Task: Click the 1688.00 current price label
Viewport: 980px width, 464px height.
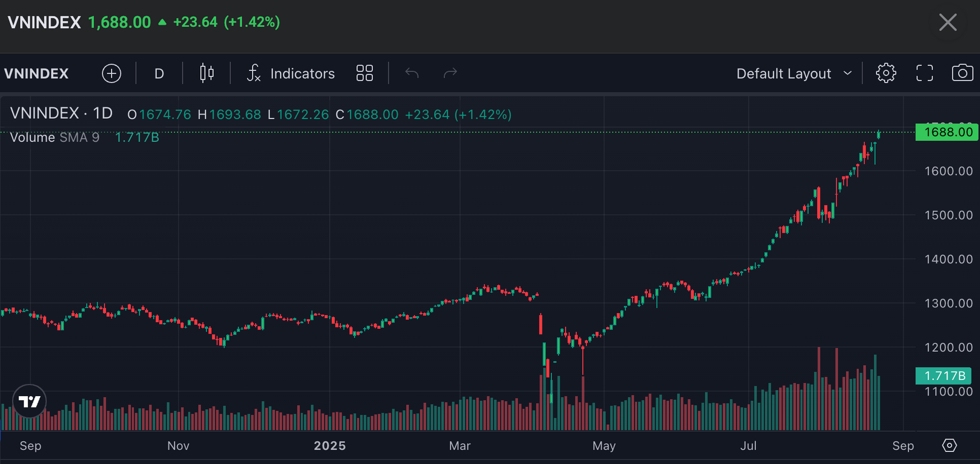Action: click(x=947, y=132)
